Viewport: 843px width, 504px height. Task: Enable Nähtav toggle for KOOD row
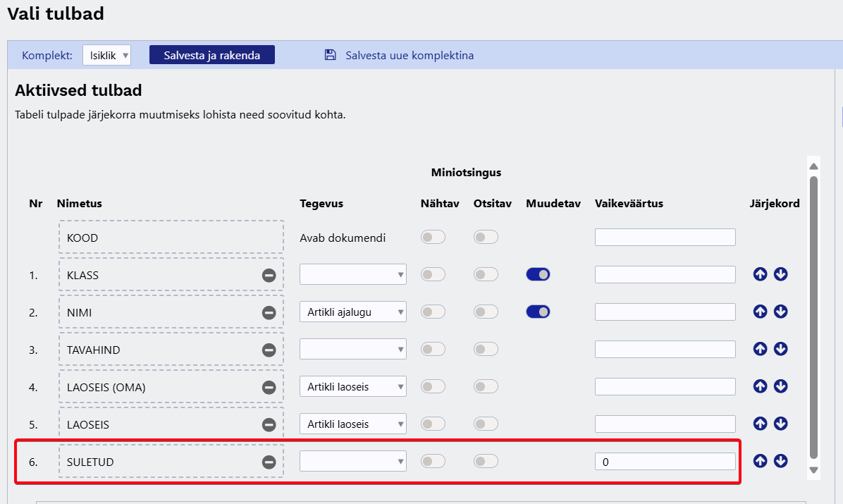click(x=433, y=237)
